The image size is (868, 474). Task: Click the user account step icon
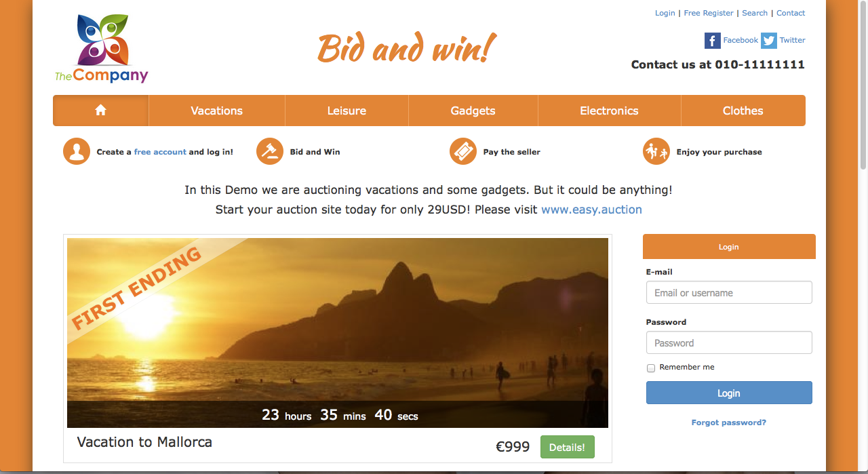77,151
